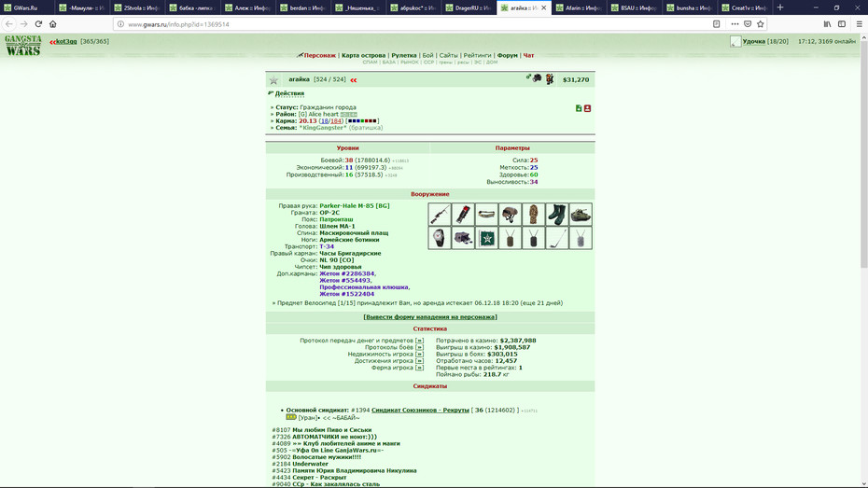Click the army boots item icon
Screen dimensions: 868x488
pos(557,215)
